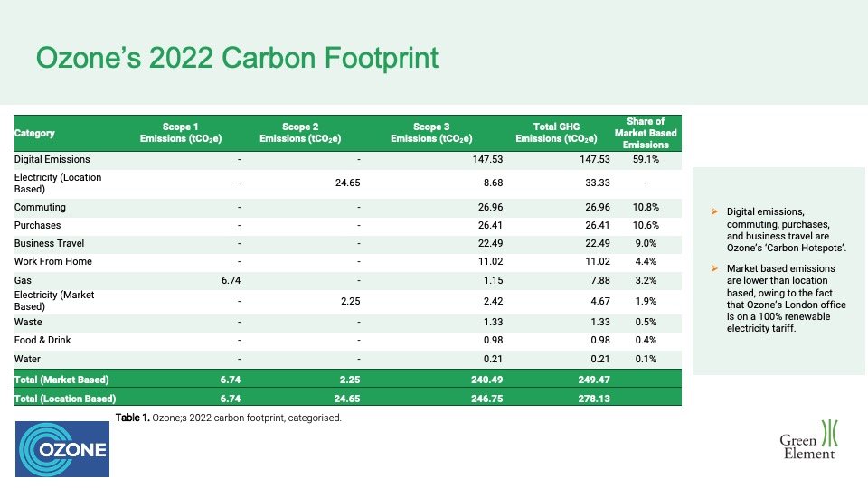
Task: Click the 2.25 Scope 2 value for Electricity (Market Based)
Action: (x=351, y=301)
